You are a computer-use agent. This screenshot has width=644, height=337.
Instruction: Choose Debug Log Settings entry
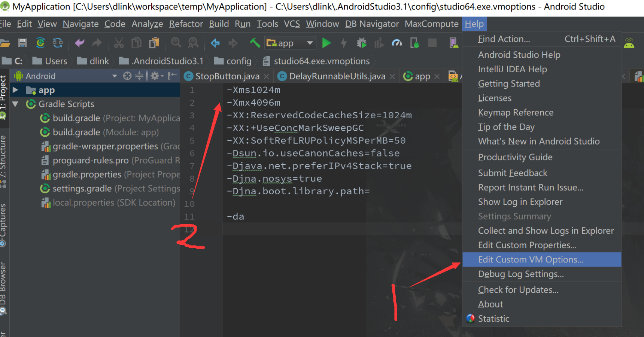coord(542,274)
